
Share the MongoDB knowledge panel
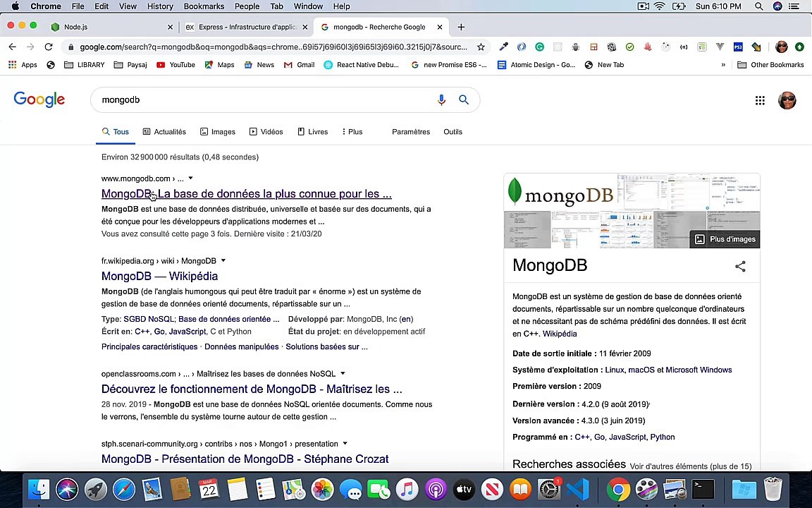(740, 267)
